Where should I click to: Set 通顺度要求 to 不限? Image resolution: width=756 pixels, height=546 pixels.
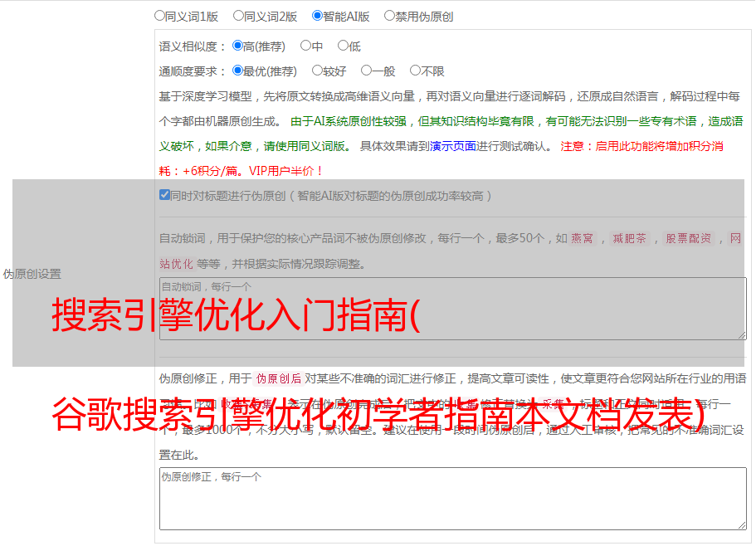(x=415, y=71)
